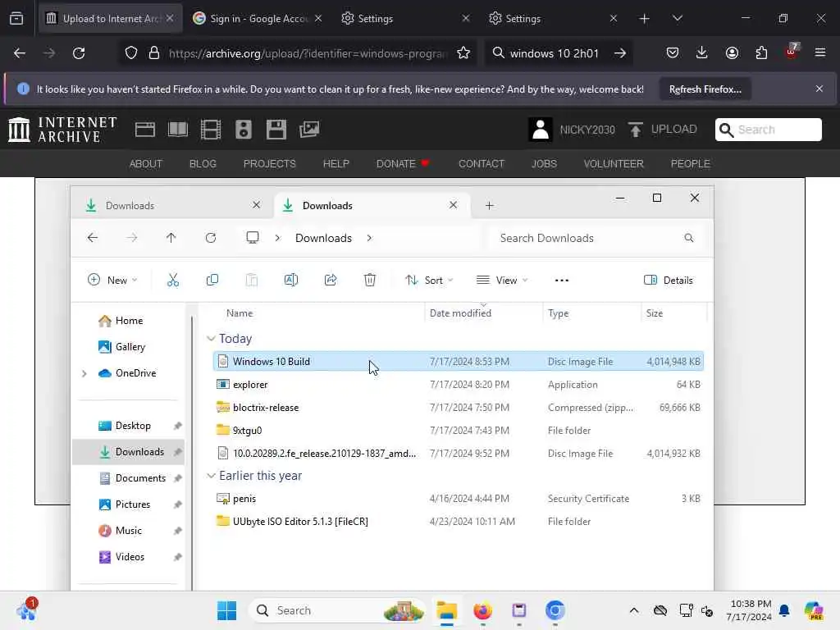The height and width of the screenshot is (630, 840).
Task: Switch to the first Downloads Explorer tab
Action: [x=171, y=206]
